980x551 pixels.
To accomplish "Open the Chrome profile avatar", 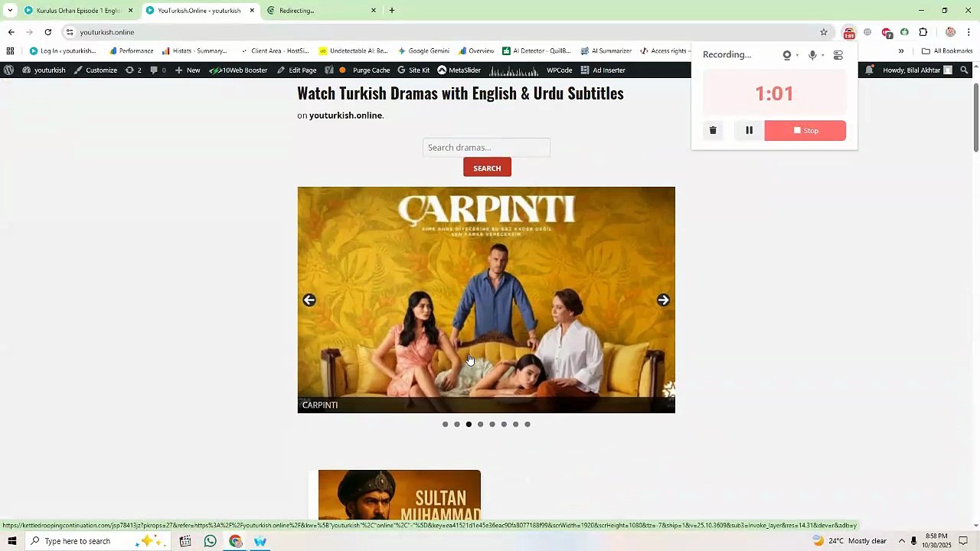I will click(x=950, y=32).
